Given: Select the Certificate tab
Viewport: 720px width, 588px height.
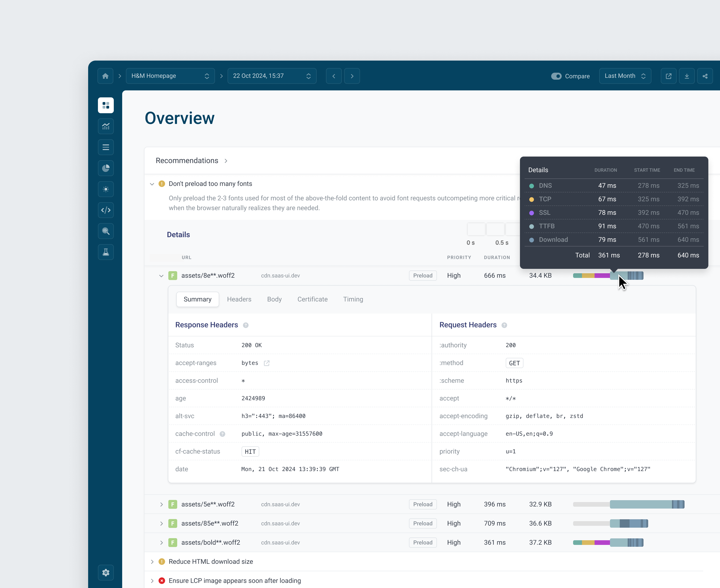Looking at the screenshot, I should point(312,299).
